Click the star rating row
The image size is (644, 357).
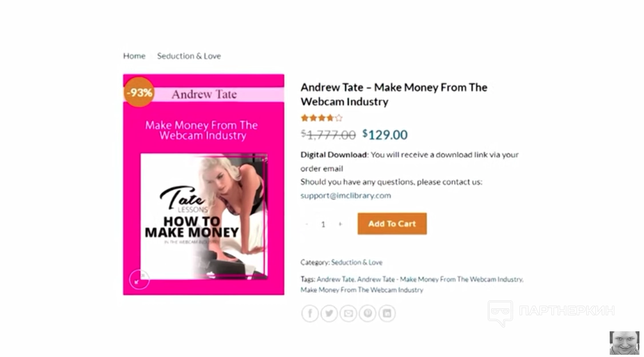pos(321,118)
